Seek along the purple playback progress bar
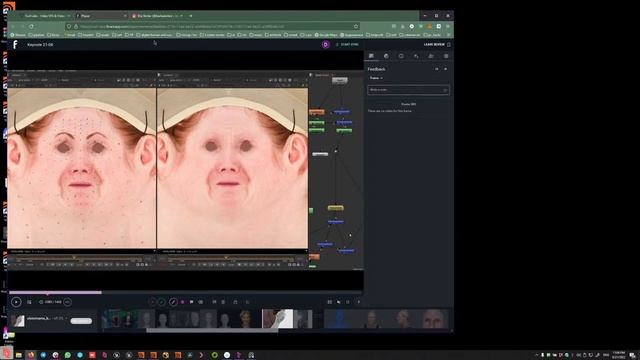640x360 pixels. point(55,292)
